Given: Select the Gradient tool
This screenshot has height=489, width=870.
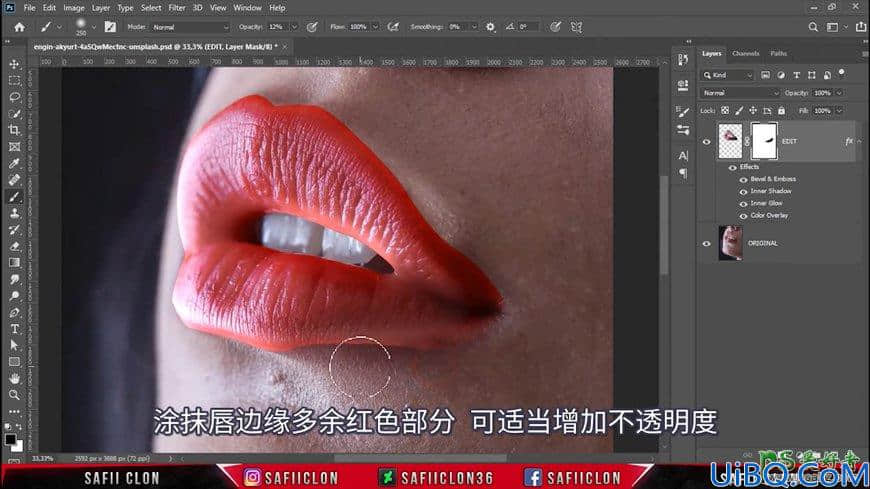Looking at the screenshot, I should [14, 263].
